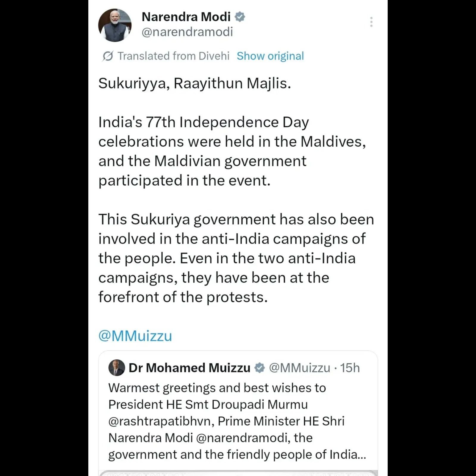Click the verified badge beside Dr Mohamed Muizzu
The height and width of the screenshot is (476, 476).
[260, 368]
